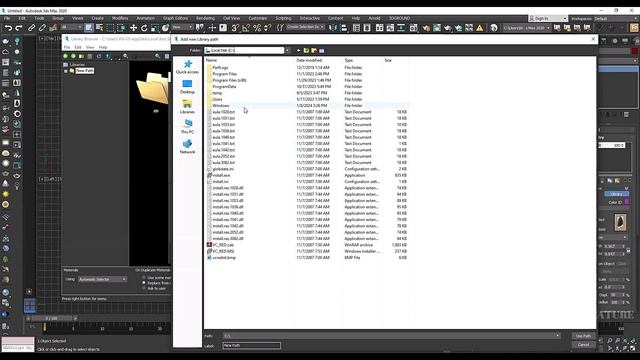Open the Create Selection Set dropdown
This screenshot has height=360, width=640.
coord(305,27)
